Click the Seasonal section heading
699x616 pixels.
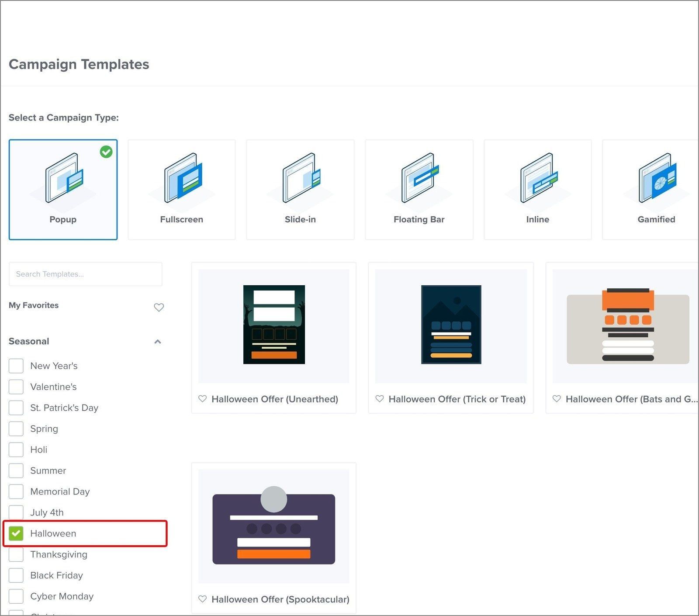point(29,341)
